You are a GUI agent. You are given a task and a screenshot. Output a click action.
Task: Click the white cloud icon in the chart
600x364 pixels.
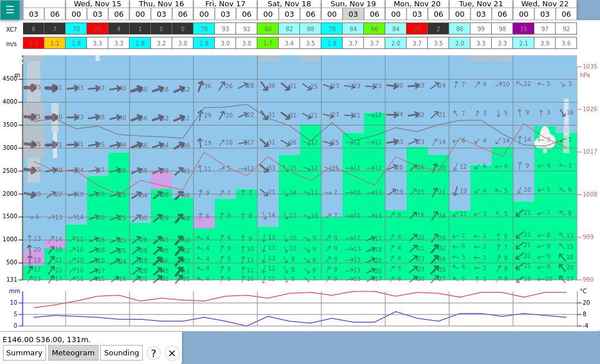(545, 139)
